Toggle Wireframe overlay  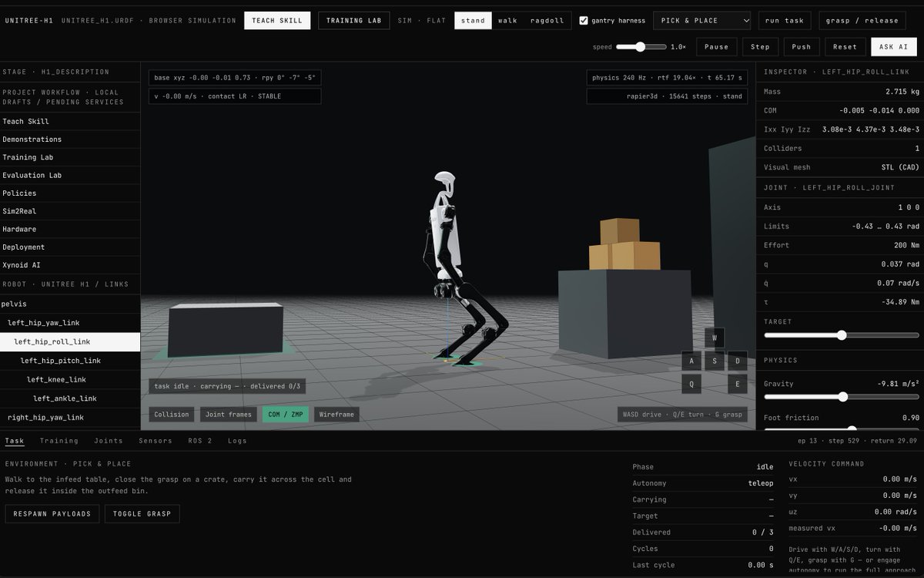(336, 415)
